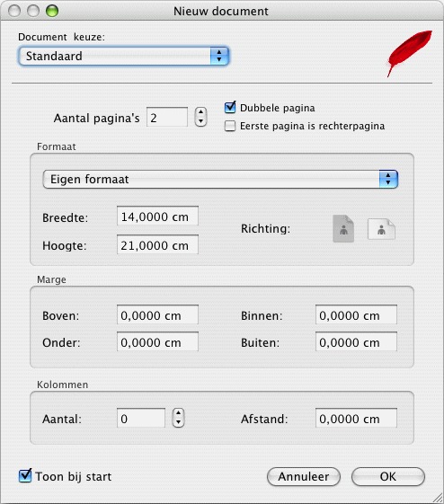Screen dimensions: 444x504
Task: Click the Annuleer button
Action: point(304,477)
